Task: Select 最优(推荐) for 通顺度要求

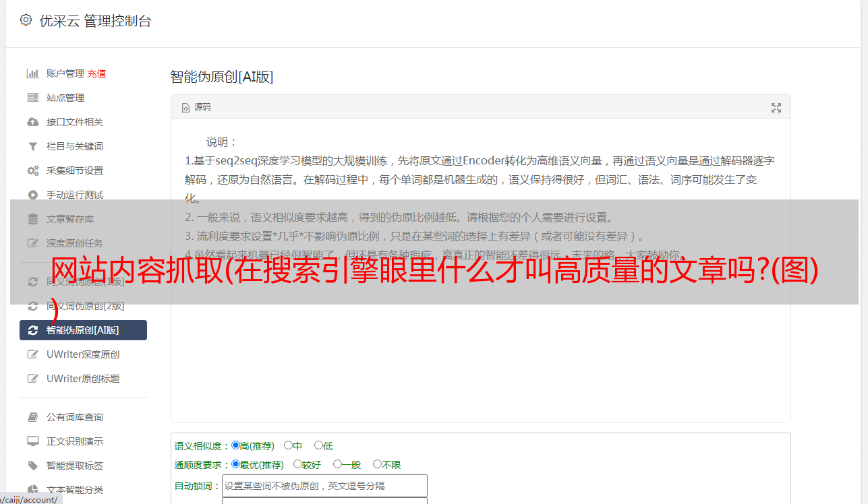Action: tap(235, 464)
